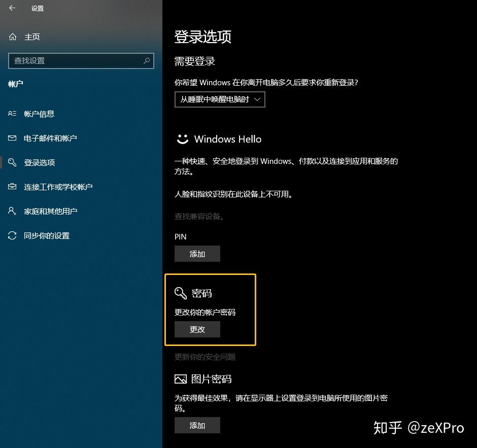This screenshot has width=477, height=448.
Task: Click the 需要登录 heading
Action: click(195, 61)
